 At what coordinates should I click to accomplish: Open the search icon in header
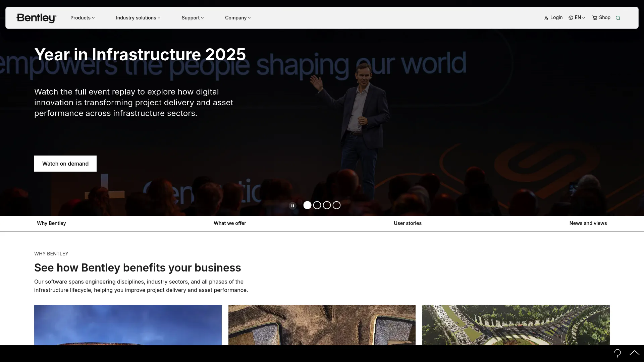coord(618,18)
